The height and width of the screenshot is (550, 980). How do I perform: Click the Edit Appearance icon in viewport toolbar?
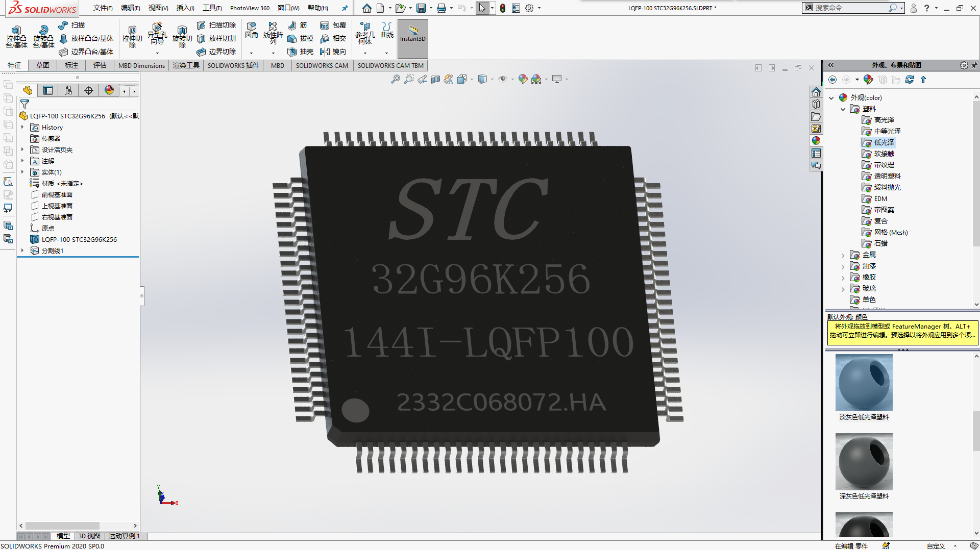click(523, 79)
